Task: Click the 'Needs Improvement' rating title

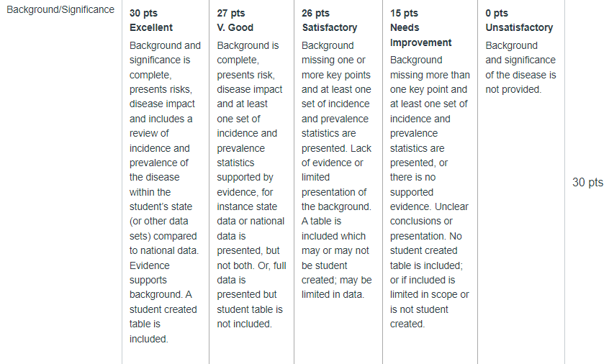Action: pos(420,35)
